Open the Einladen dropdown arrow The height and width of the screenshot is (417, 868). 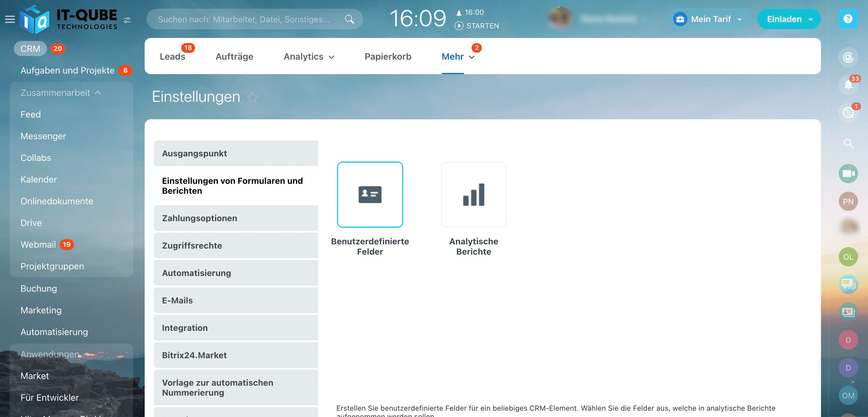coord(810,19)
